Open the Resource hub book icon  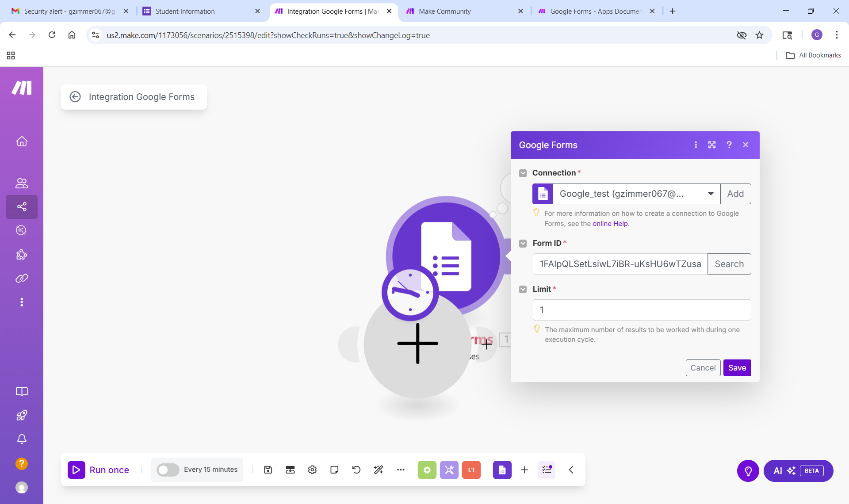point(22,392)
